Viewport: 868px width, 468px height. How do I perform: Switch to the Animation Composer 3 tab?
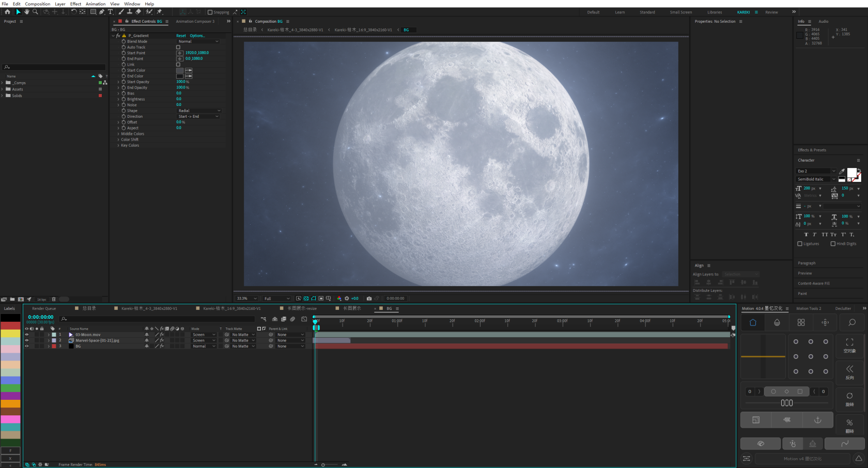coord(195,21)
